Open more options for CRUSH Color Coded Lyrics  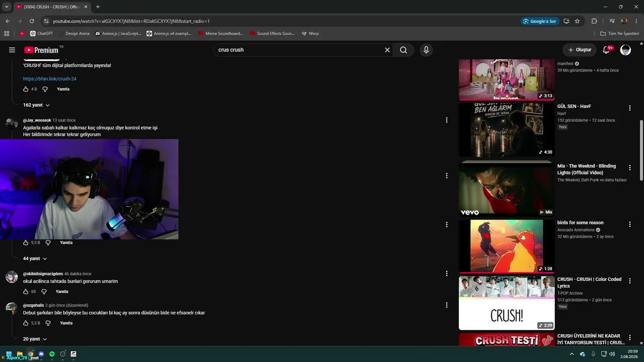click(629, 281)
